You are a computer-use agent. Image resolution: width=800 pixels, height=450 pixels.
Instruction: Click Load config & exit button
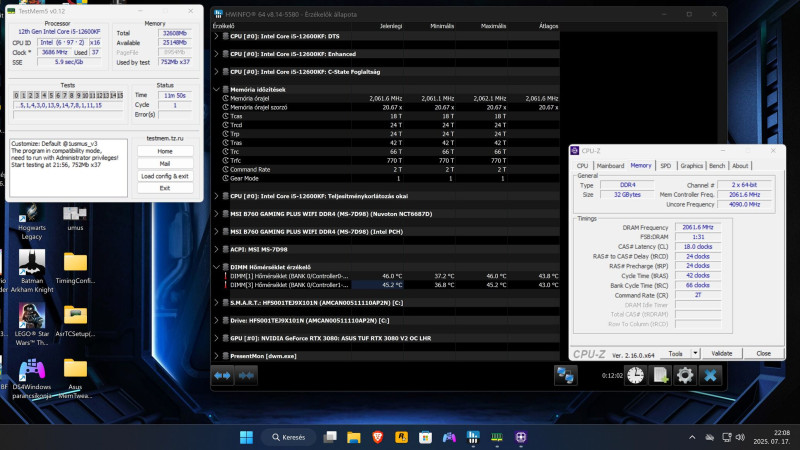[165, 176]
